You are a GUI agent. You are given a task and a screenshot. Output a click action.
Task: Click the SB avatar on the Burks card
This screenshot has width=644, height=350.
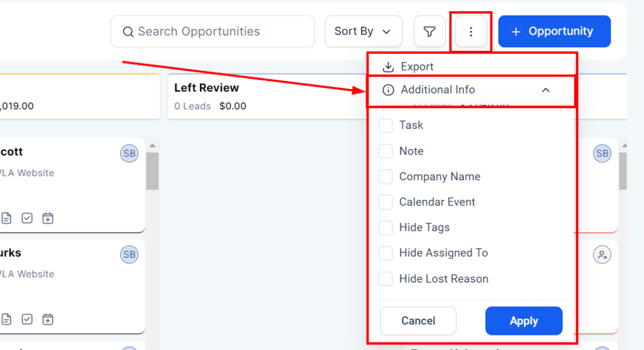[x=129, y=254]
